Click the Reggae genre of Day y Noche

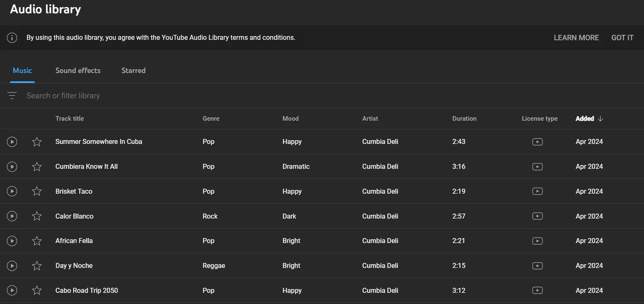pos(214,266)
